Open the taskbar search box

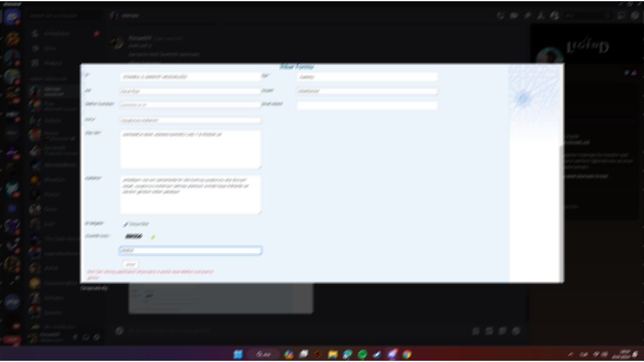[264, 354]
